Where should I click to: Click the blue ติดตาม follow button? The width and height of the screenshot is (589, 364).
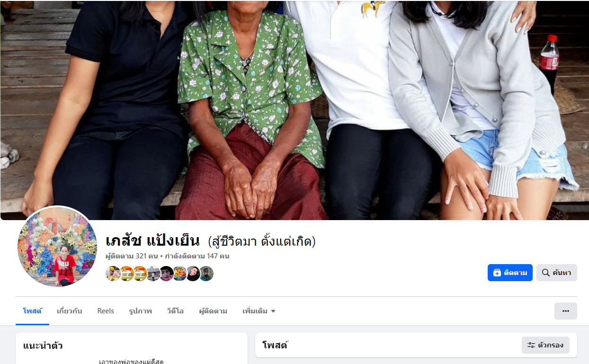tap(510, 273)
